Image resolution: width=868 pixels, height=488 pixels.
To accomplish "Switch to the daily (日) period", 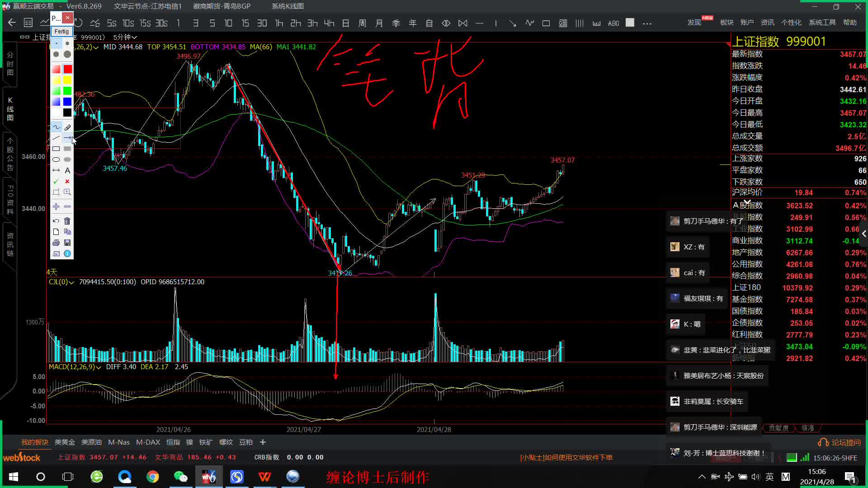I will point(346,23).
